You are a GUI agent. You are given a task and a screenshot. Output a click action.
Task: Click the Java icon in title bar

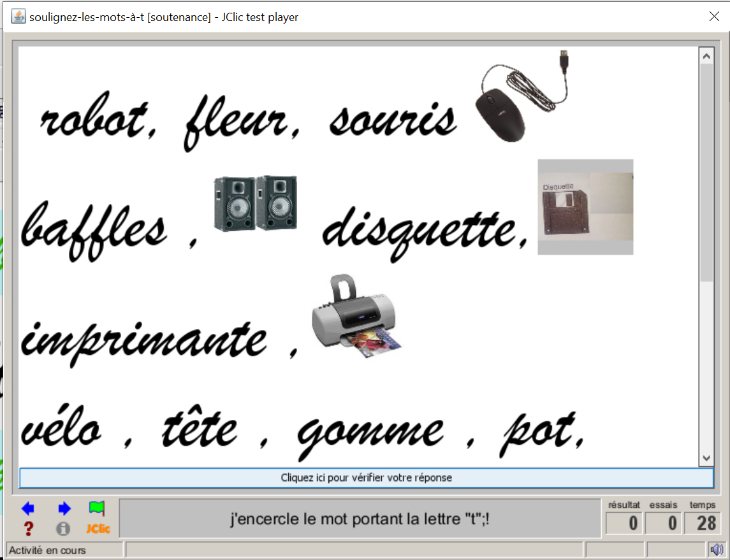(18, 17)
